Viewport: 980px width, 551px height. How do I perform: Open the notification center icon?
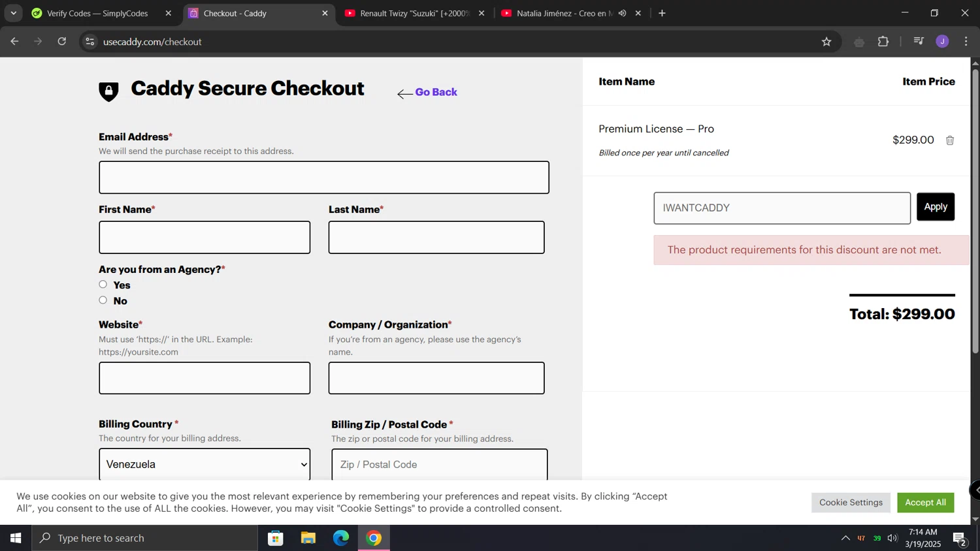click(x=960, y=538)
